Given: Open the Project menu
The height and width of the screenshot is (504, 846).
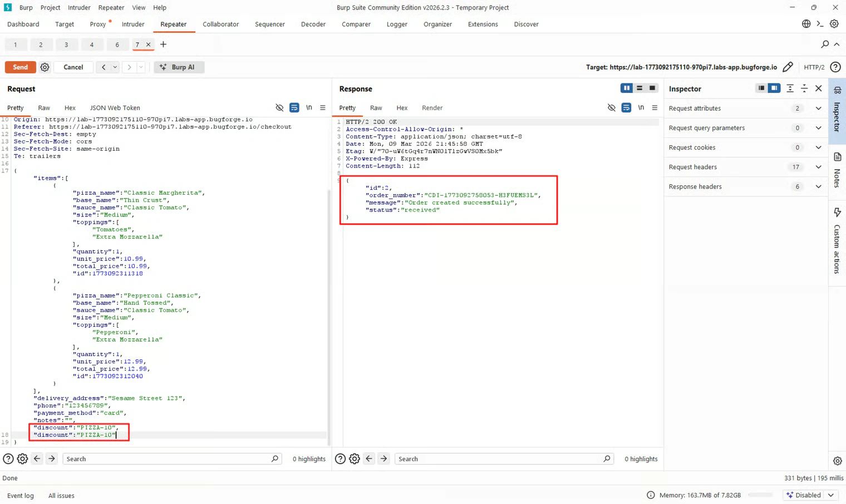Looking at the screenshot, I should point(50,8).
